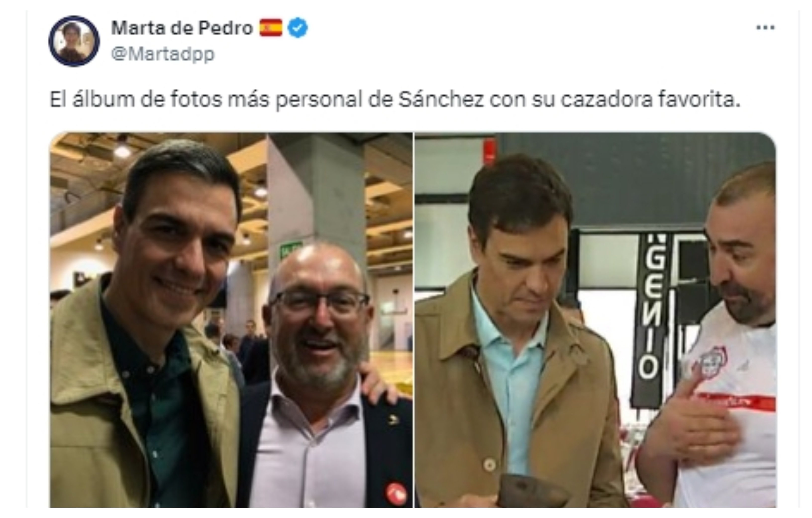Click the vertical GENIO banner

(x=649, y=321)
